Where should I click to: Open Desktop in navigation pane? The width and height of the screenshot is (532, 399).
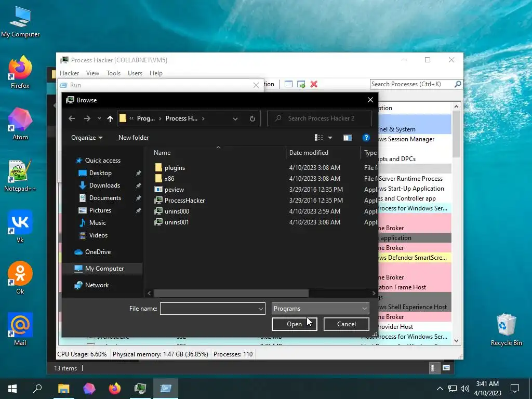pos(100,173)
